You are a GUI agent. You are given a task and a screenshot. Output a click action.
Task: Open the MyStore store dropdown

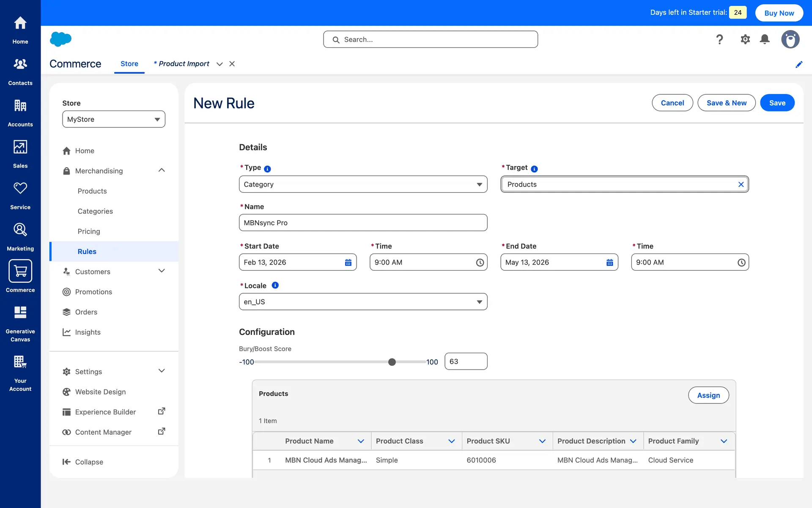pyautogui.click(x=114, y=119)
